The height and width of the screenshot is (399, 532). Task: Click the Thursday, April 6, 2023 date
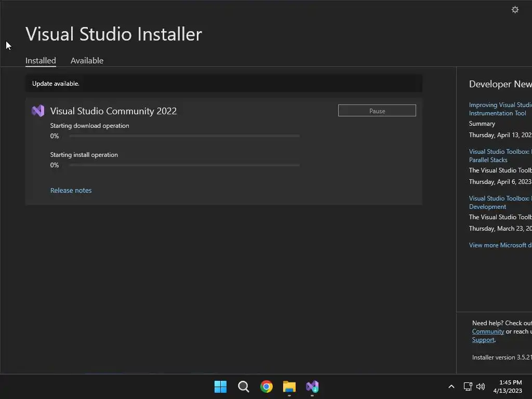(500, 182)
